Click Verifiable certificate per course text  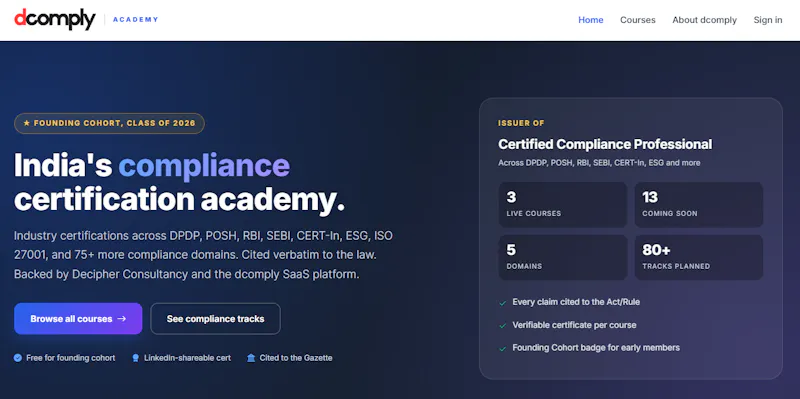[x=574, y=325]
